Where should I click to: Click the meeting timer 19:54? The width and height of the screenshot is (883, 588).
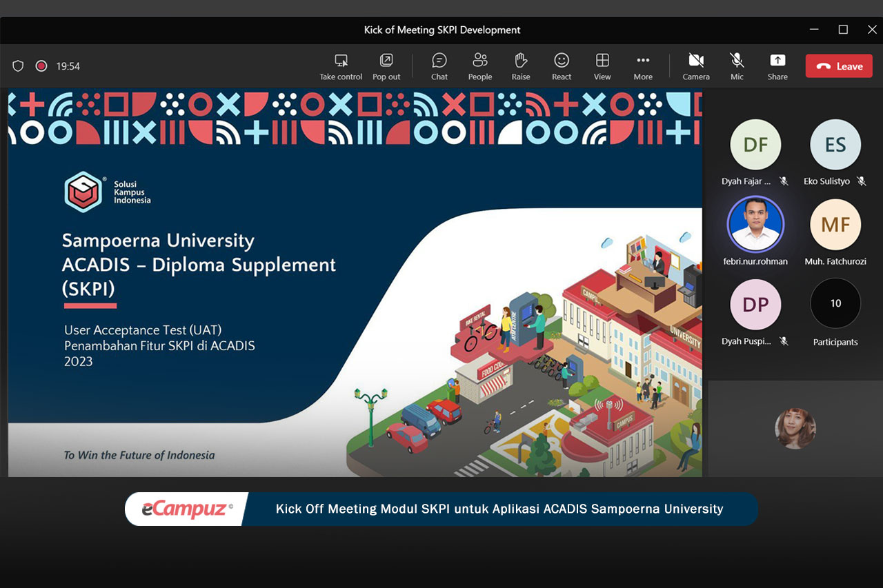pyautogui.click(x=68, y=66)
